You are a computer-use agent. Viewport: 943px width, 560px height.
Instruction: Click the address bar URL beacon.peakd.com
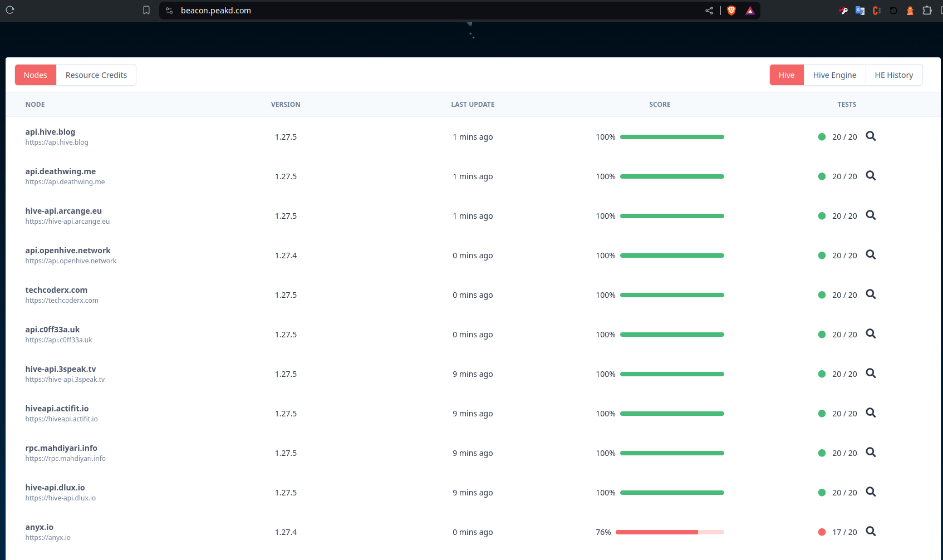(216, 11)
